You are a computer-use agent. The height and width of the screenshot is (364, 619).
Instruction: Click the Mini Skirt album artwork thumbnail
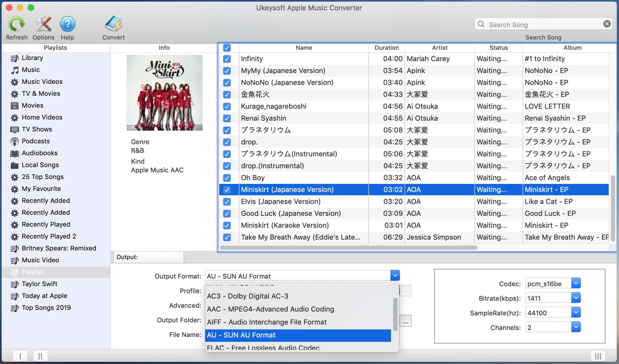(x=164, y=93)
